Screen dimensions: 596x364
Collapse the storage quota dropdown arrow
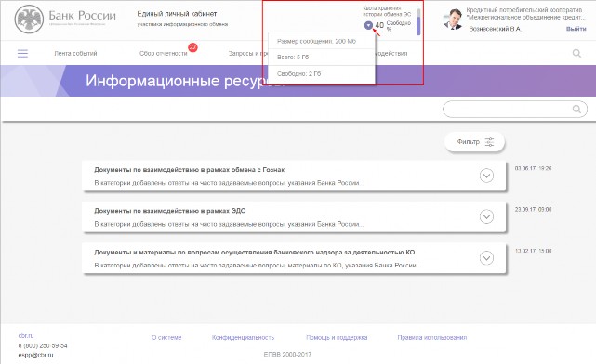368,25
